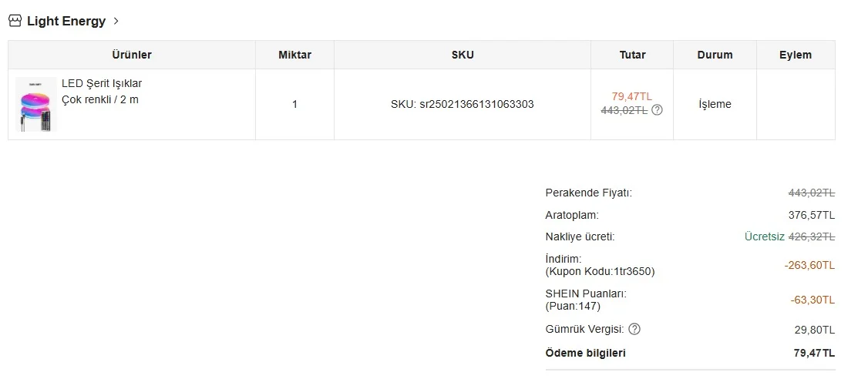Click the 79,47TL item price in table
This screenshot has width=868, height=379.
click(631, 96)
